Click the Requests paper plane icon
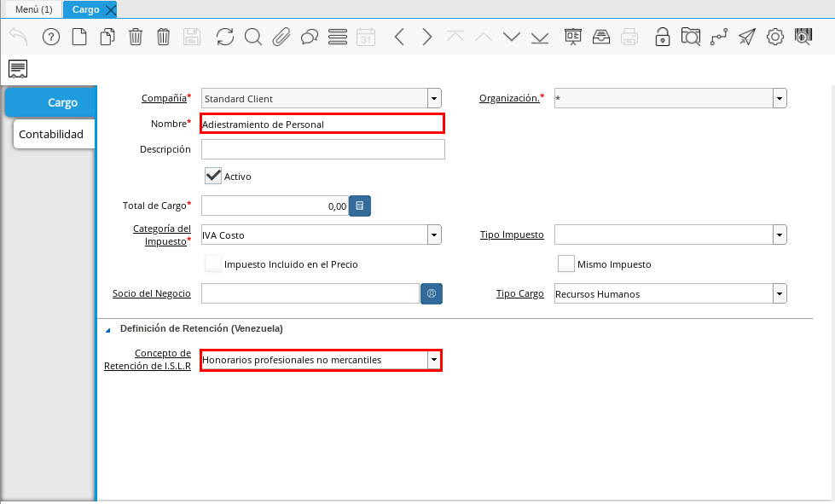The width and height of the screenshot is (835, 504). point(747,37)
